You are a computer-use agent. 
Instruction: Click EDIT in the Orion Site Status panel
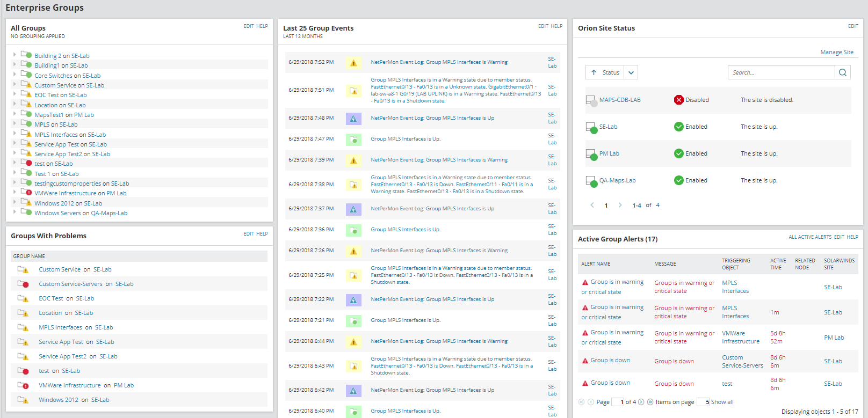pyautogui.click(x=853, y=26)
